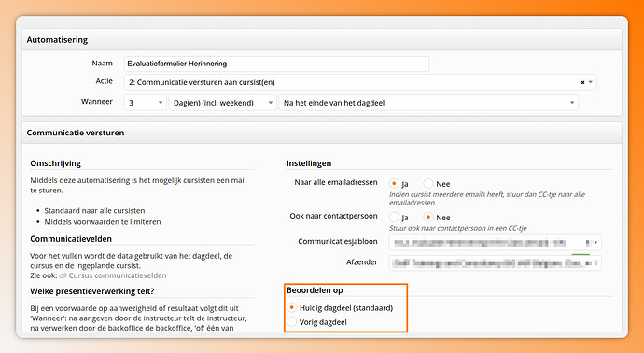Click the Wanneer label

pos(97,101)
